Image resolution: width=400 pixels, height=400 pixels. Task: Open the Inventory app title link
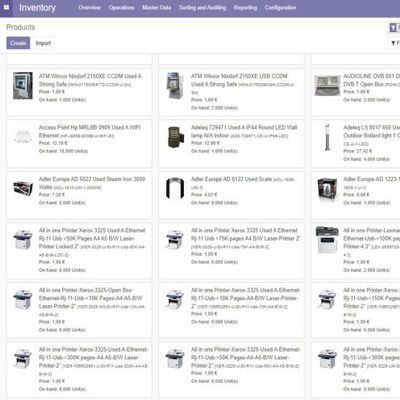pos(37,8)
